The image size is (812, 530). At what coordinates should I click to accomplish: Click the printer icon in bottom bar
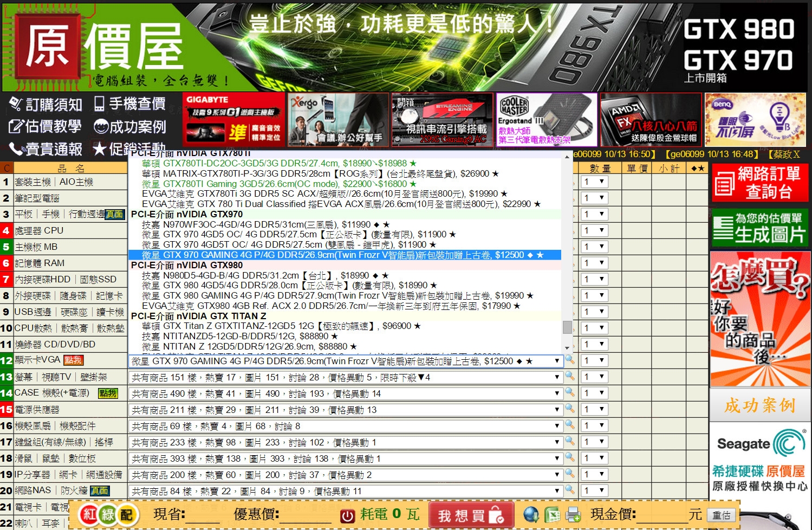pyautogui.click(x=573, y=514)
